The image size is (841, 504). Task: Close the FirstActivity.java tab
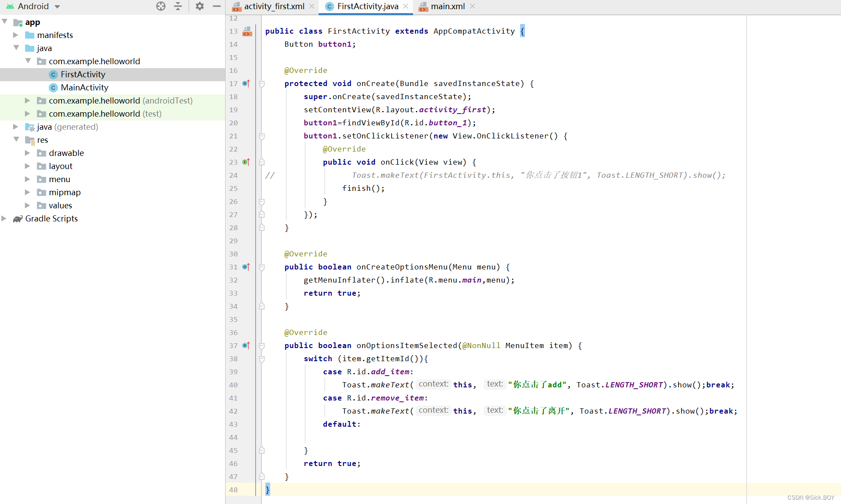point(406,6)
